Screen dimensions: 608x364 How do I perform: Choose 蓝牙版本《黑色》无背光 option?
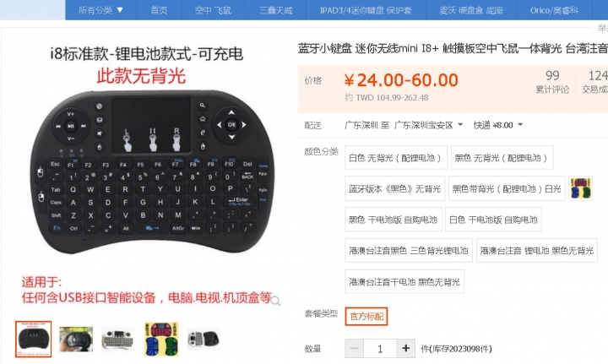pyautogui.click(x=394, y=188)
